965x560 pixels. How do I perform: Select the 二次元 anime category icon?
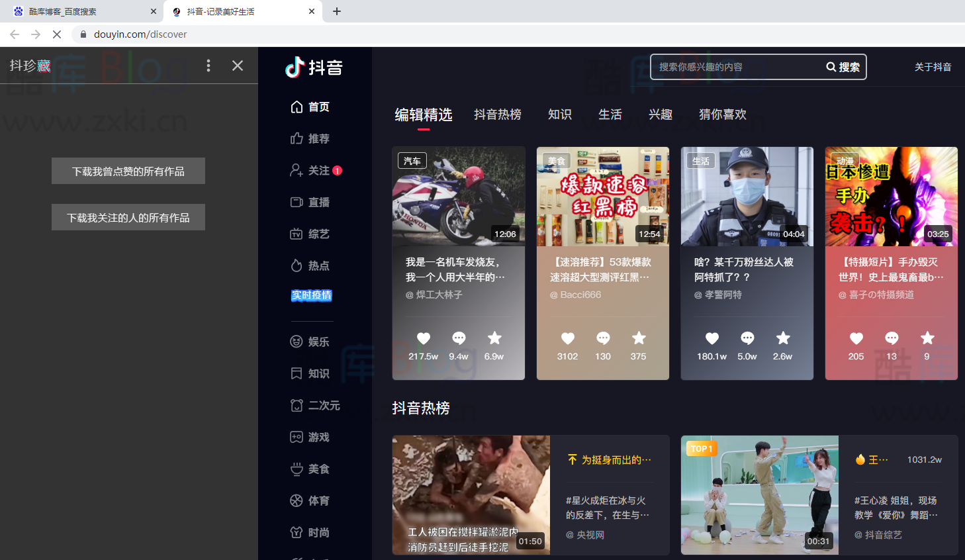click(x=295, y=405)
